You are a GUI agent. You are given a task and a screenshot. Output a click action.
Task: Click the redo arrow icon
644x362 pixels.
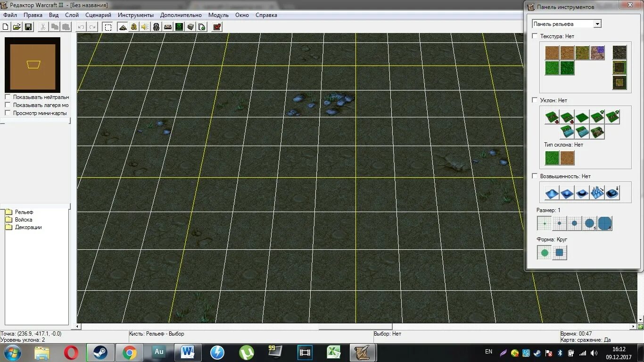[92, 27]
